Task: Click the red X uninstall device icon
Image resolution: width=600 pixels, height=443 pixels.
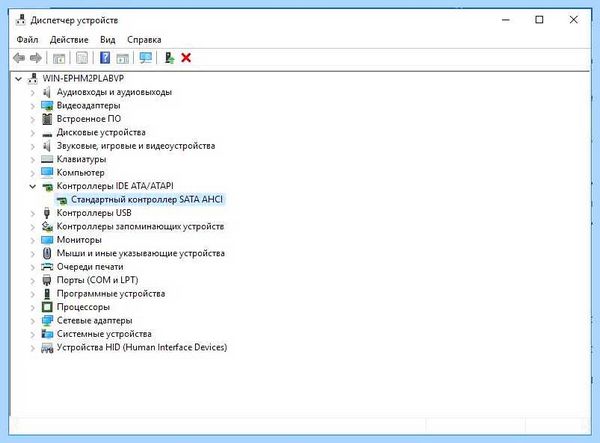Action: pyautogui.click(x=186, y=58)
